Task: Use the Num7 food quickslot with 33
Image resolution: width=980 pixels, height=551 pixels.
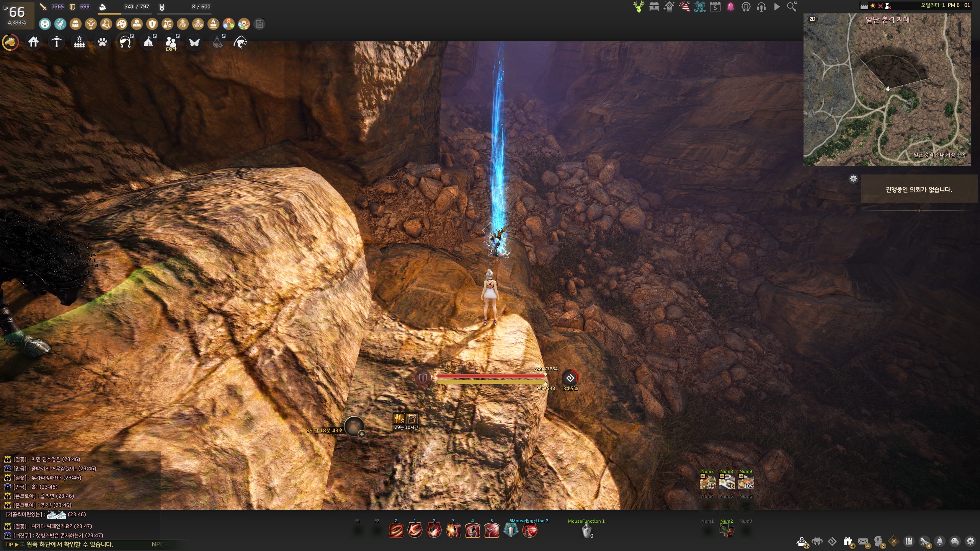Action: tap(707, 482)
